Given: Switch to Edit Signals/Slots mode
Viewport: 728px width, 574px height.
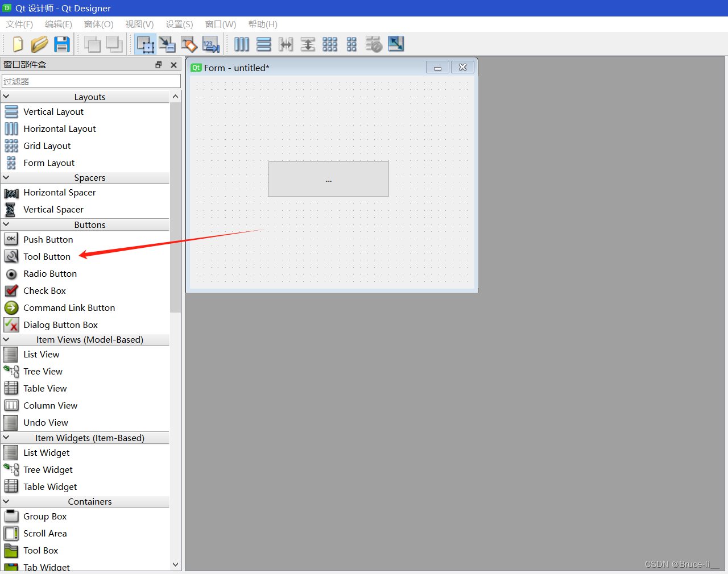Looking at the screenshot, I should (x=167, y=44).
